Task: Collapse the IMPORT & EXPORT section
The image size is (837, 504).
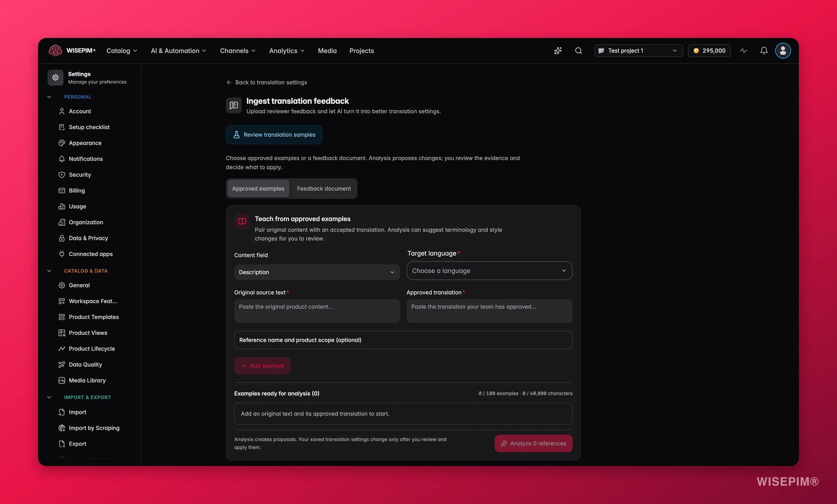Action: coord(49,397)
